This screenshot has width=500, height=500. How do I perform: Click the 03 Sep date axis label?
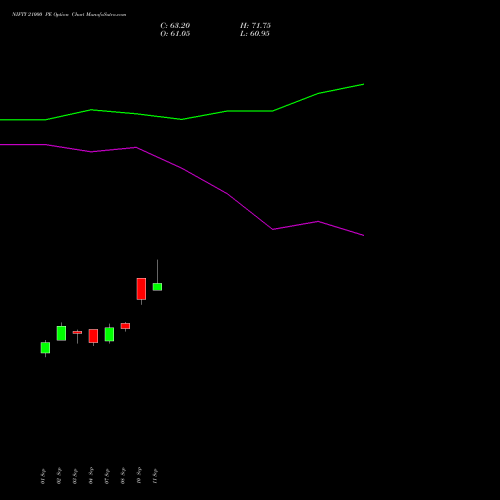75,476
